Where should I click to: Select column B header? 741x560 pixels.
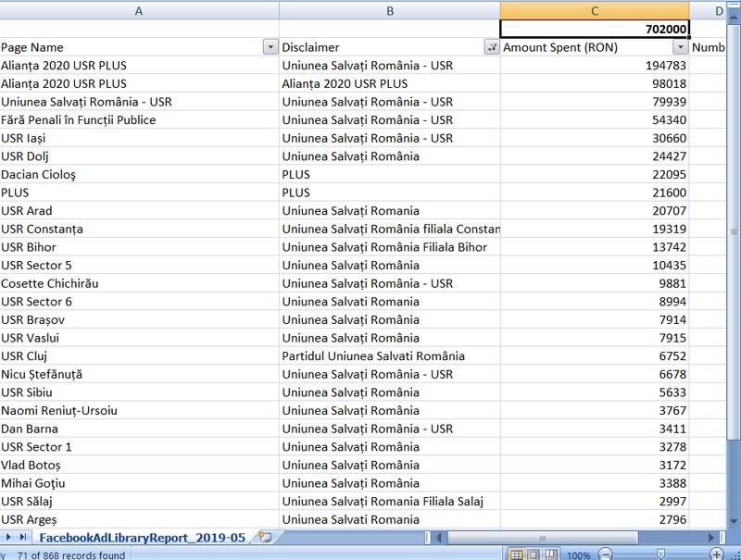pyautogui.click(x=390, y=11)
